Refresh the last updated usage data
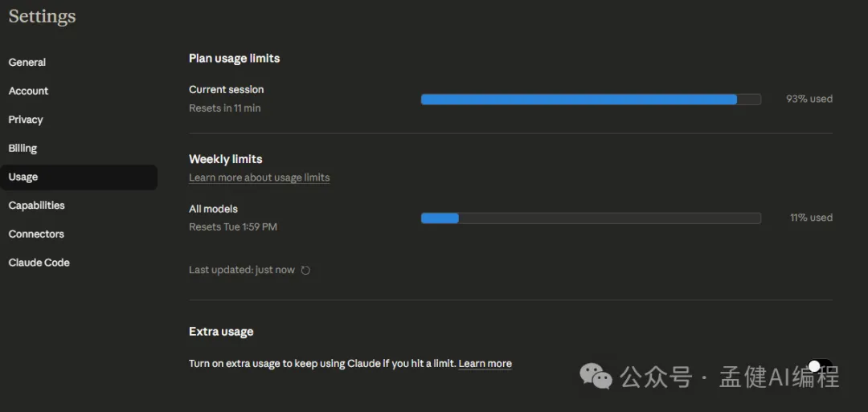Image resolution: width=868 pixels, height=412 pixels. (305, 271)
